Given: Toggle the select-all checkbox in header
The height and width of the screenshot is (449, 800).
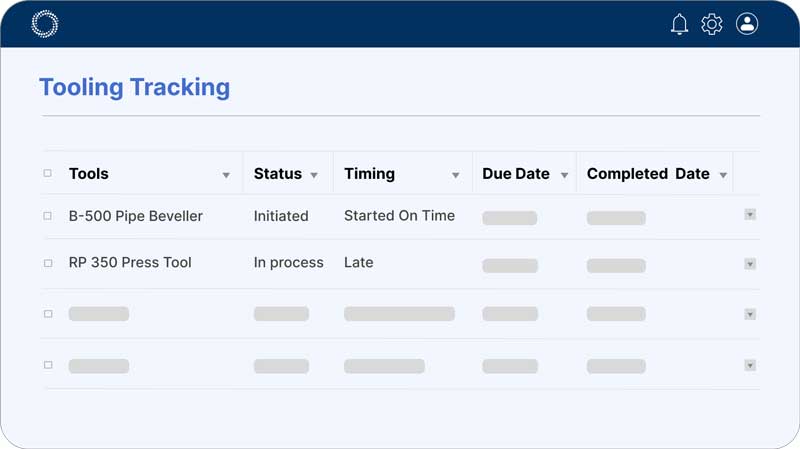Looking at the screenshot, I should coord(47,173).
